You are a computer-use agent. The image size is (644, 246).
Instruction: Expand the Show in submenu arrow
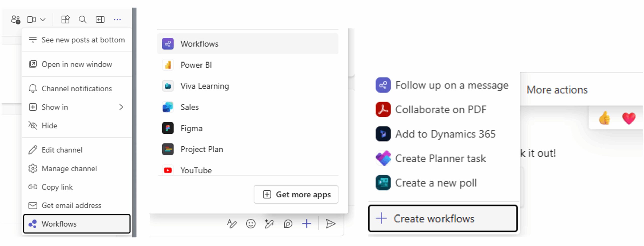121,107
